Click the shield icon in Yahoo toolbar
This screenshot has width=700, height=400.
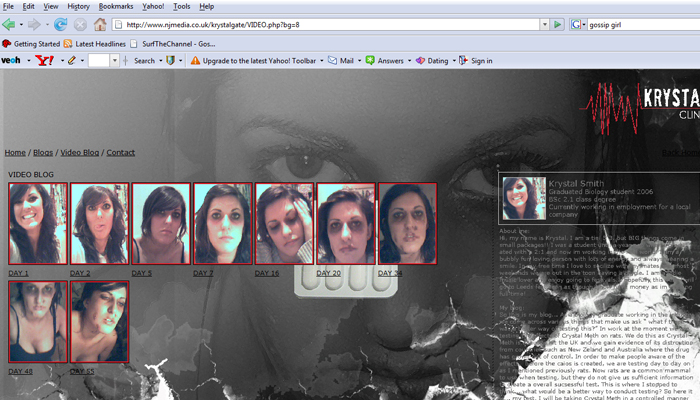pos(170,60)
